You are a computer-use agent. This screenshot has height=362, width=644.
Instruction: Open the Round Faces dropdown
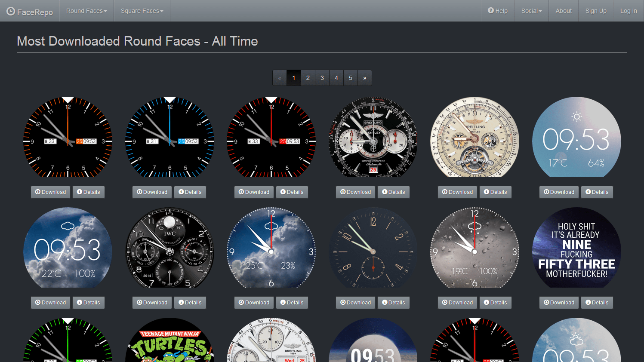[x=86, y=11]
